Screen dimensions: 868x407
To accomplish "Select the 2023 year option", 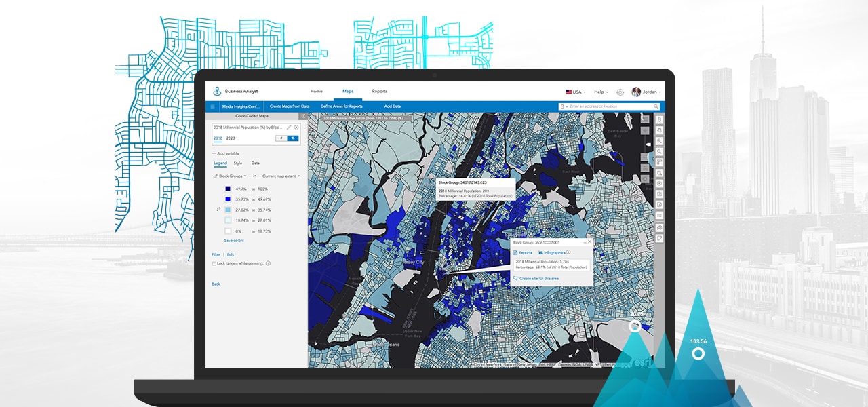I will coord(231,138).
